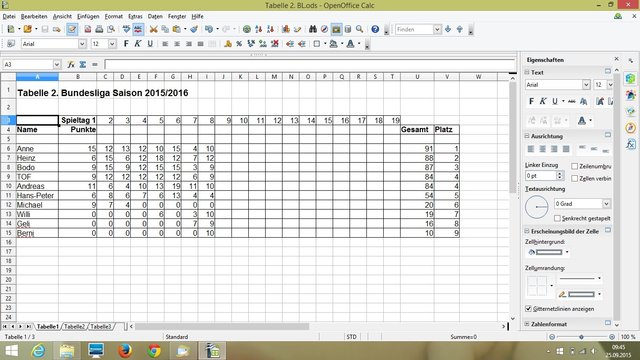
Task: Open the Function Wizard fx icon
Action: coord(71,64)
